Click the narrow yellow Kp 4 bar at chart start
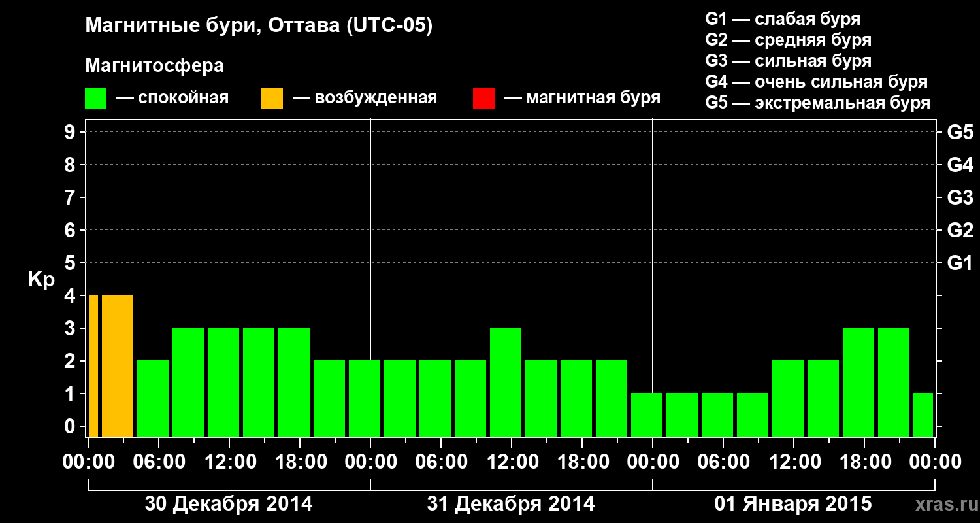Image resolution: width=980 pixels, height=523 pixels. (x=93, y=366)
